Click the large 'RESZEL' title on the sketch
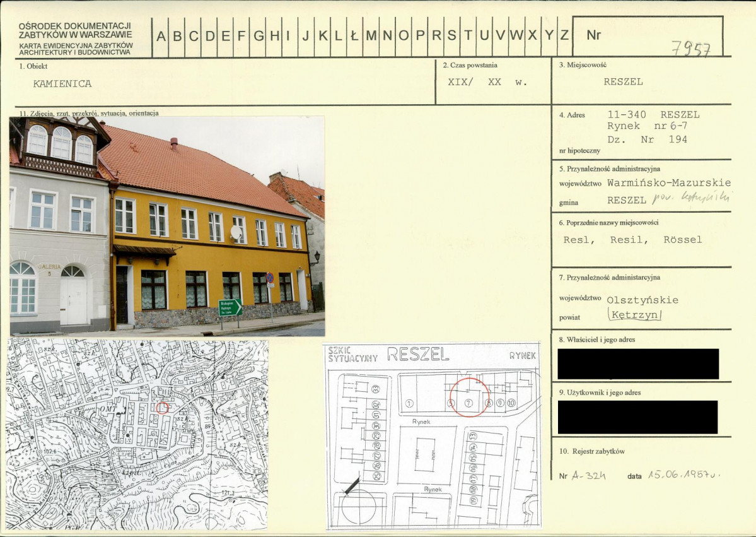This screenshot has height=537, width=756. 417,354
